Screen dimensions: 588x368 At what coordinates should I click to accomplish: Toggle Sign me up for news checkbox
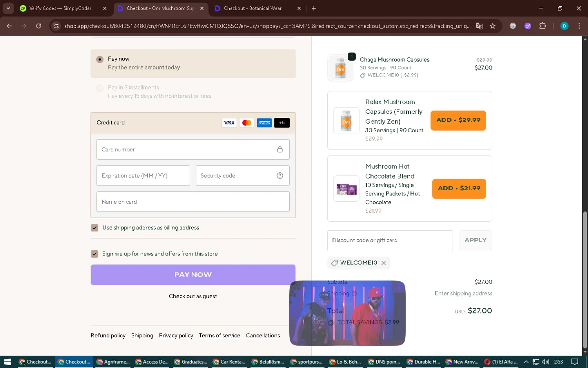[x=94, y=254]
